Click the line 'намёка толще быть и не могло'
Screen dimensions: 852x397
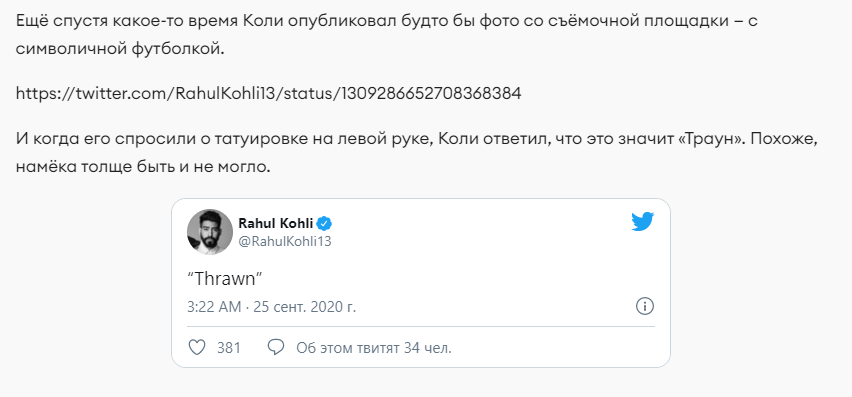143,167
